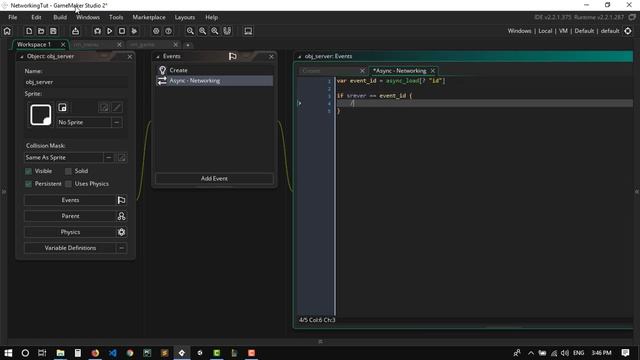640x360 pixels.
Task: Open target manager icon at top right
Action: pyautogui.click(x=628, y=31)
